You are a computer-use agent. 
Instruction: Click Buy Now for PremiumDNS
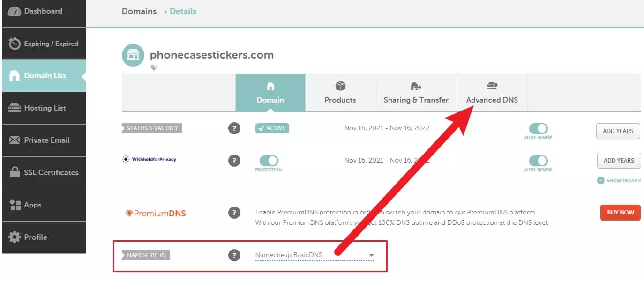pyautogui.click(x=620, y=213)
